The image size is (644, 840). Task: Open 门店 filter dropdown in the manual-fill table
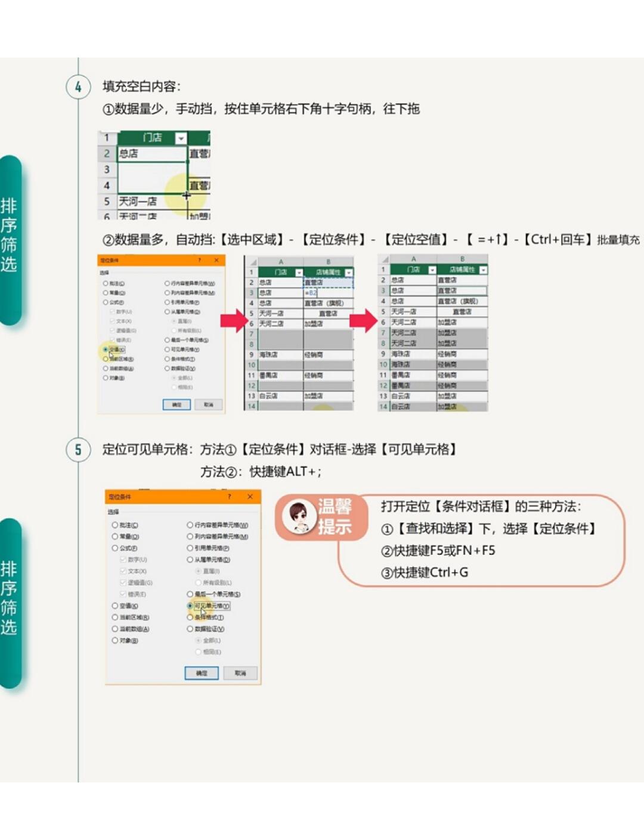pos(181,138)
